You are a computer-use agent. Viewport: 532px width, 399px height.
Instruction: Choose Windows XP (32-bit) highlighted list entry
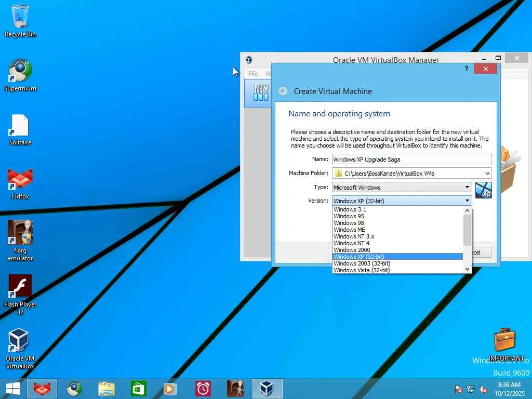[397, 257]
